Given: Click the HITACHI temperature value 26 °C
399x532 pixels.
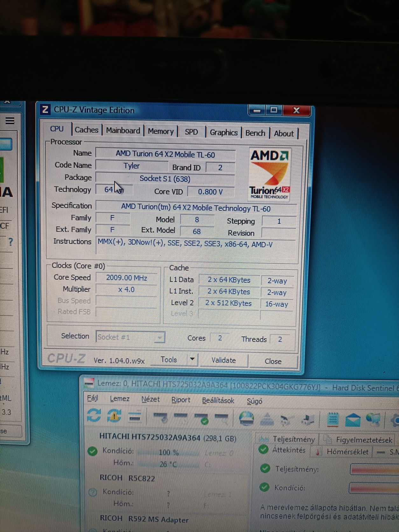Looking at the screenshot, I should point(168,464).
